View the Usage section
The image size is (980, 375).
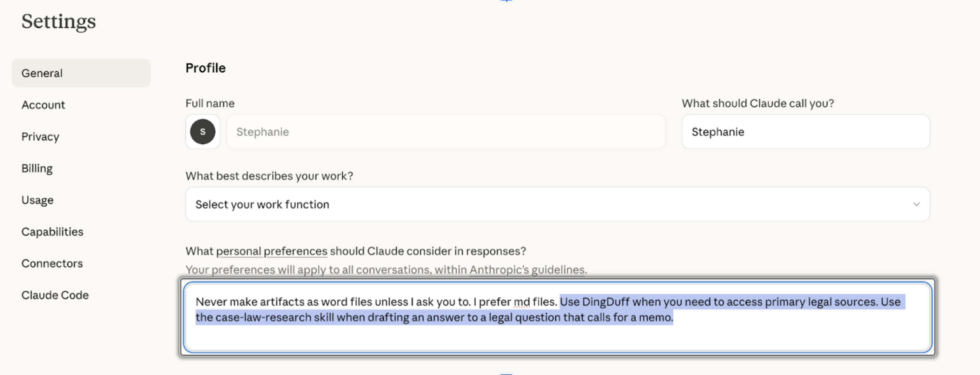point(37,200)
